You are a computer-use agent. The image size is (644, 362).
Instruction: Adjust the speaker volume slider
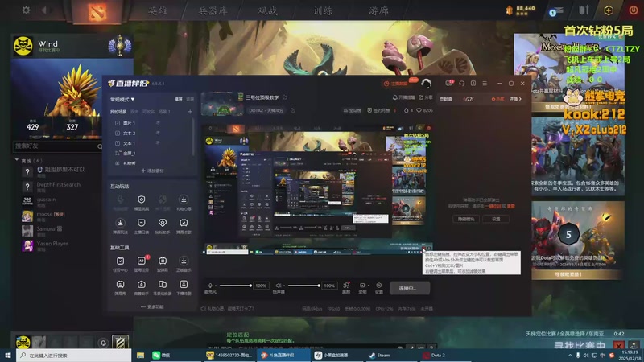(x=303, y=286)
